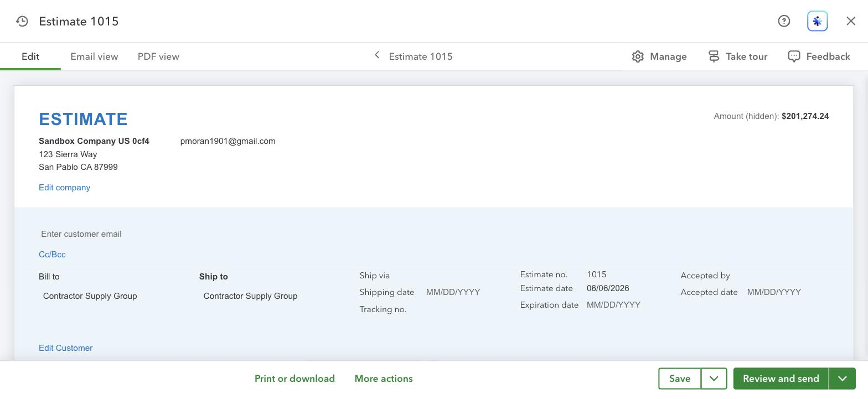
Task: Open the help question mark icon
Action: (784, 21)
